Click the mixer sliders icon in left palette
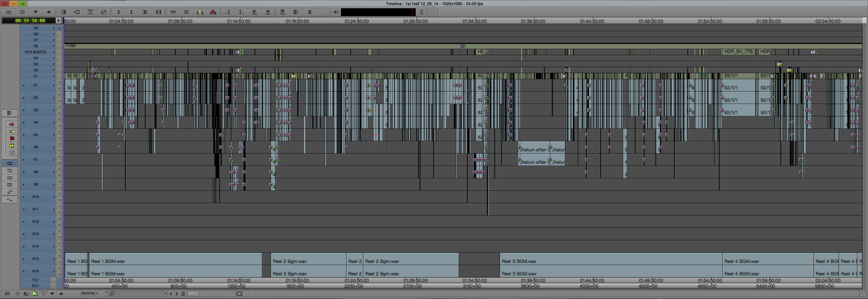Screen dimensions: 868x299 tap(10, 178)
